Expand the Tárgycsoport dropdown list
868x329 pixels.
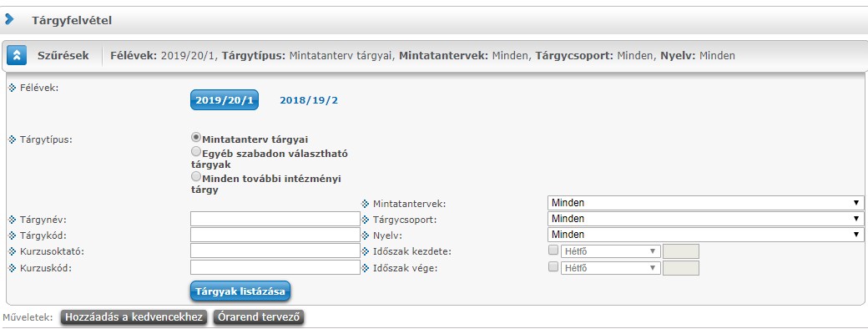point(706,219)
